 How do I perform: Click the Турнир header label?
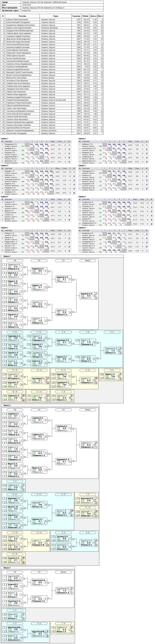coord(5,2)
